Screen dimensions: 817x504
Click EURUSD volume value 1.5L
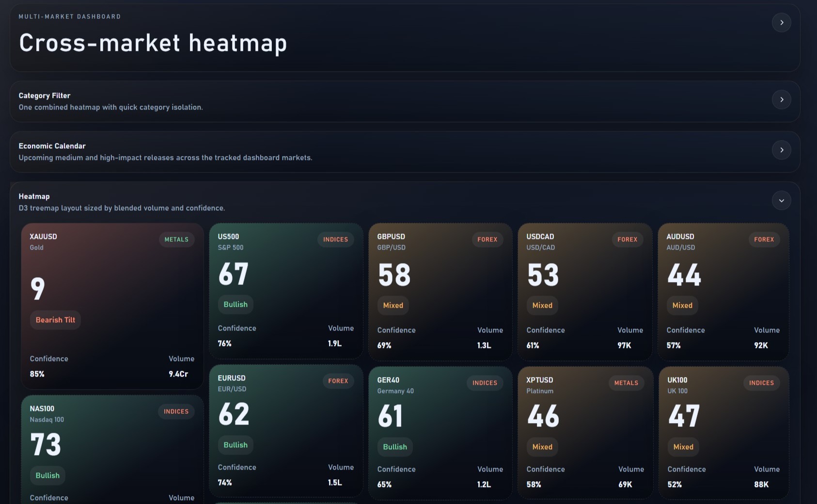(x=335, y=482)
